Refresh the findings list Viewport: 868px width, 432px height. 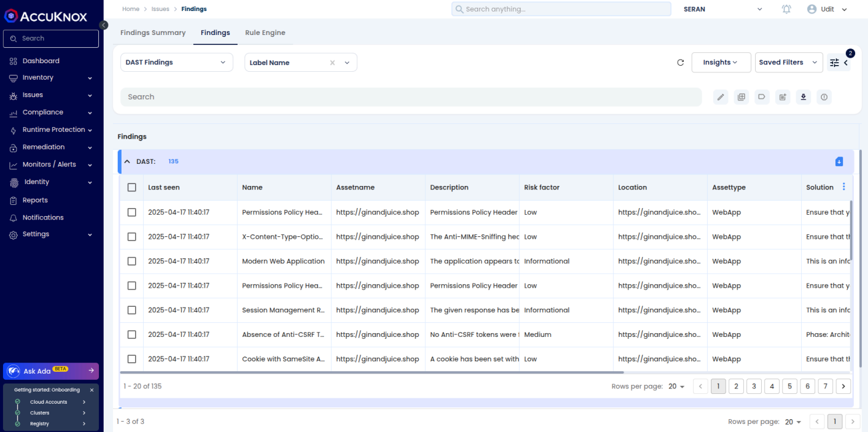[x=680, y=63]
